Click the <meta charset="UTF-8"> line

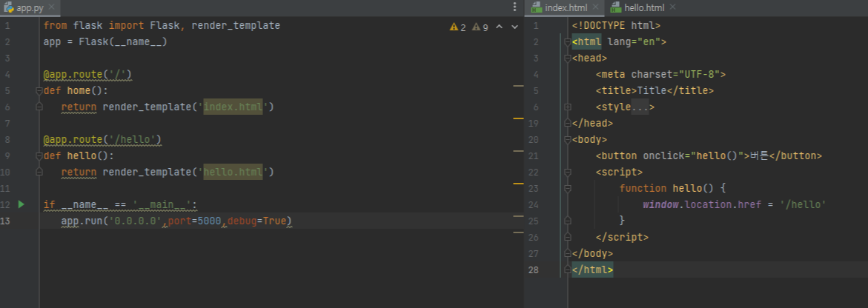(x=660, y=75)
